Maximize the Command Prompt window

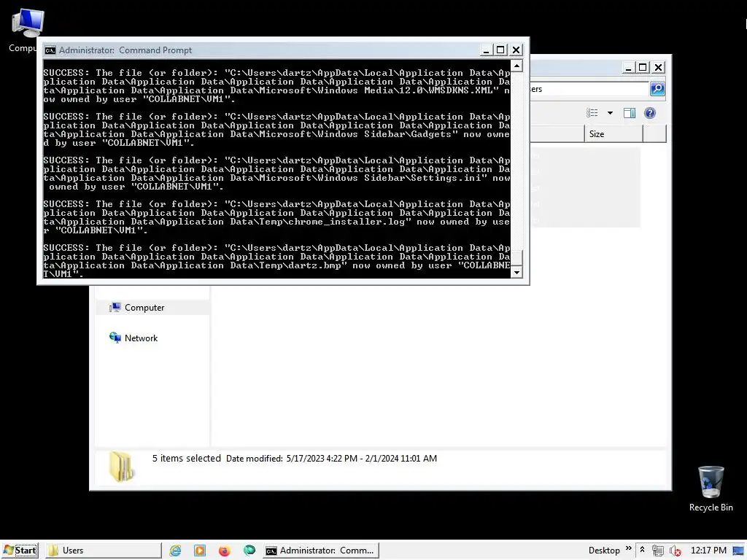pos(500,50)
